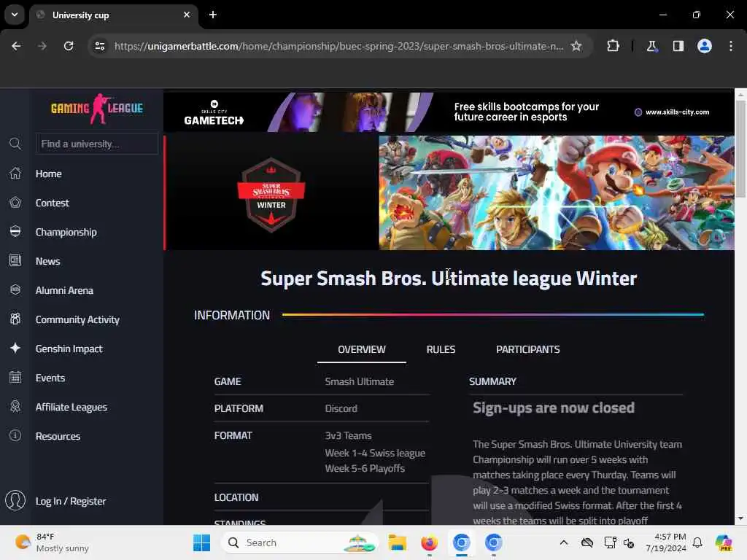The image size is (747, 560).
Task: Click the sidebar search magnifier icon
Action: coord(15,144)
